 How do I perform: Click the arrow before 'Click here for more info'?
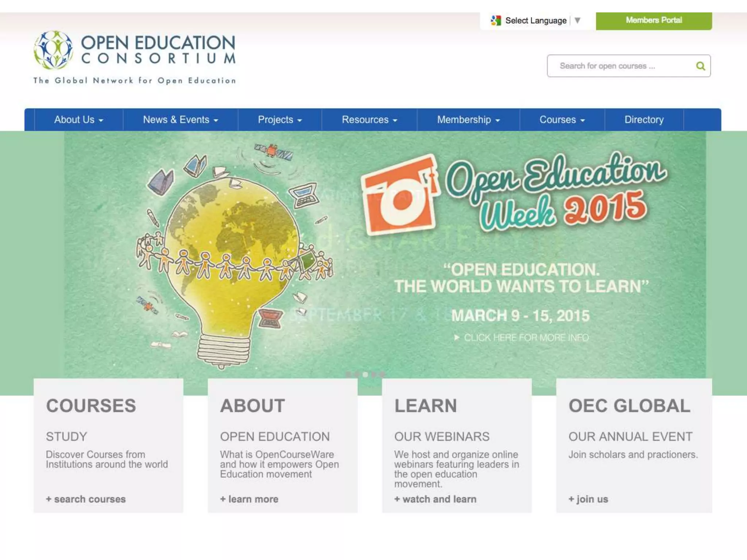[457, 338]
